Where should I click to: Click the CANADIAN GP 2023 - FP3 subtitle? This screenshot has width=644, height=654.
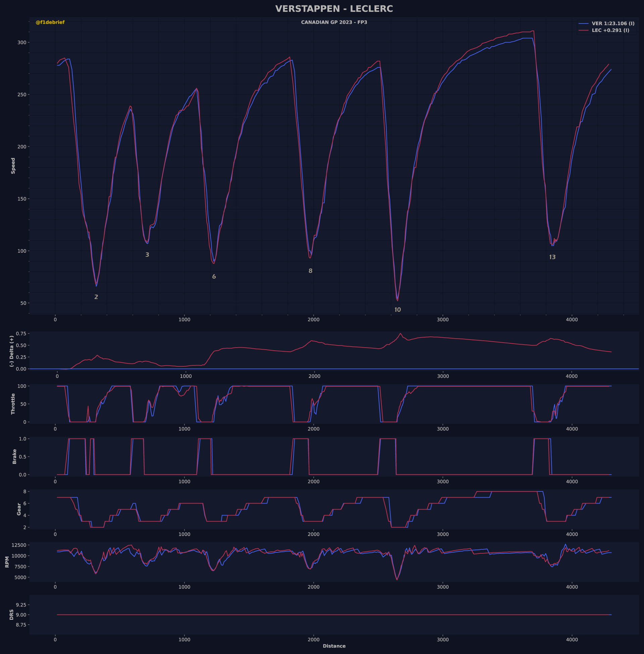click(334, 22)
